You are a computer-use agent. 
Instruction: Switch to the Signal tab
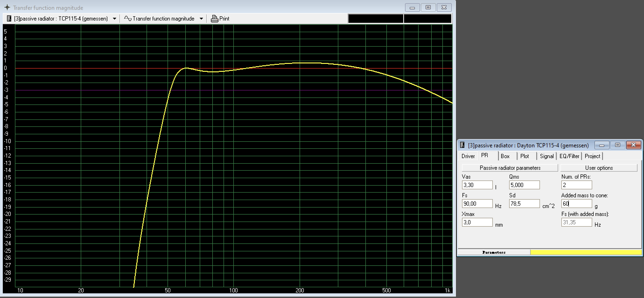click(546, 156)
